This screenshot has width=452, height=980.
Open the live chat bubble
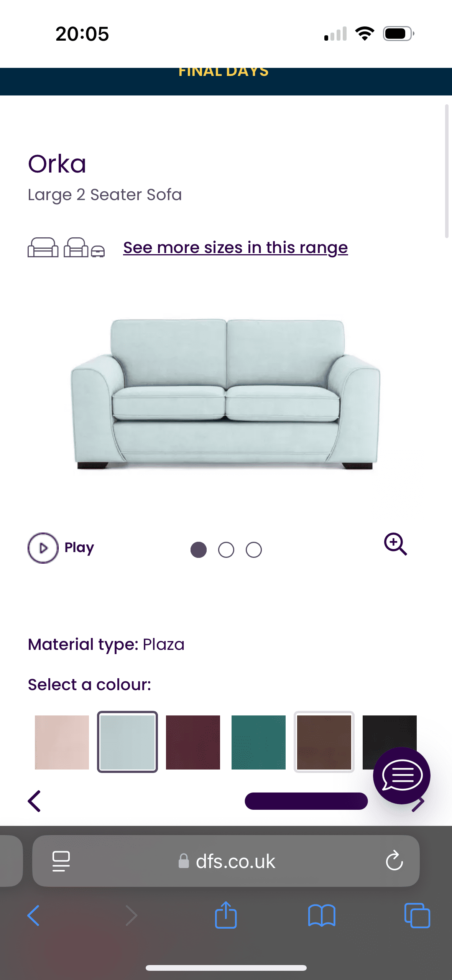click(x=401, y=775)
